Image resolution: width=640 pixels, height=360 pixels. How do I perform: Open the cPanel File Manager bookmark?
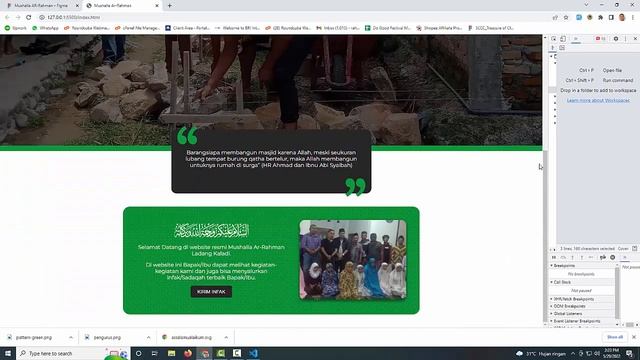(138, 28)
